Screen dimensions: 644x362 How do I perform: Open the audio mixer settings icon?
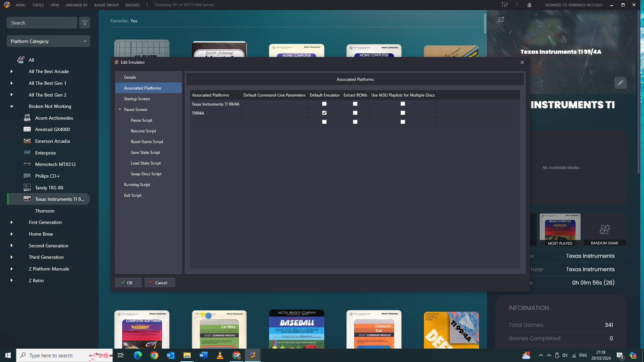504,5
